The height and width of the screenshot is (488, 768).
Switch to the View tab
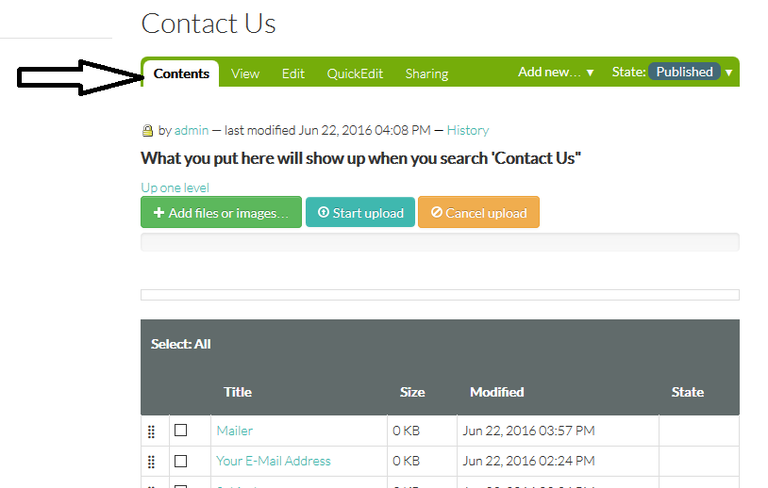pyautogui.click(x=245, y=74)
